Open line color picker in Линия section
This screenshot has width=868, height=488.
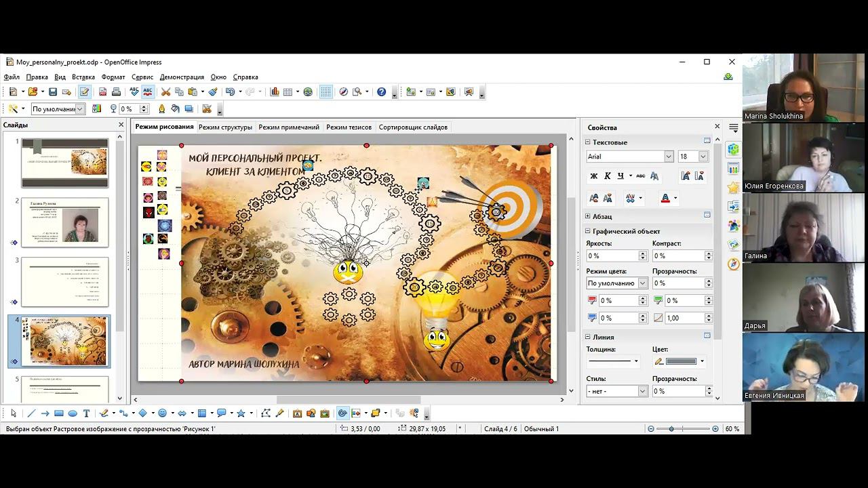pos(702,361)
